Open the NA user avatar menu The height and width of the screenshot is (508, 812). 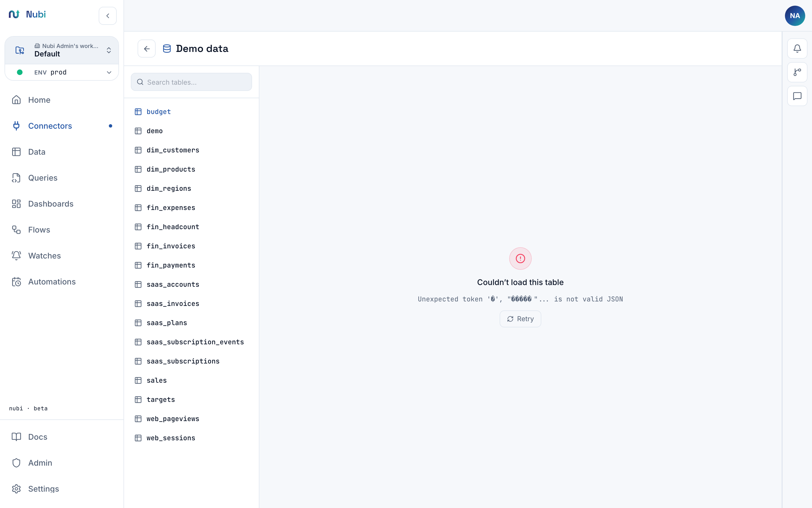click(795, 16)
